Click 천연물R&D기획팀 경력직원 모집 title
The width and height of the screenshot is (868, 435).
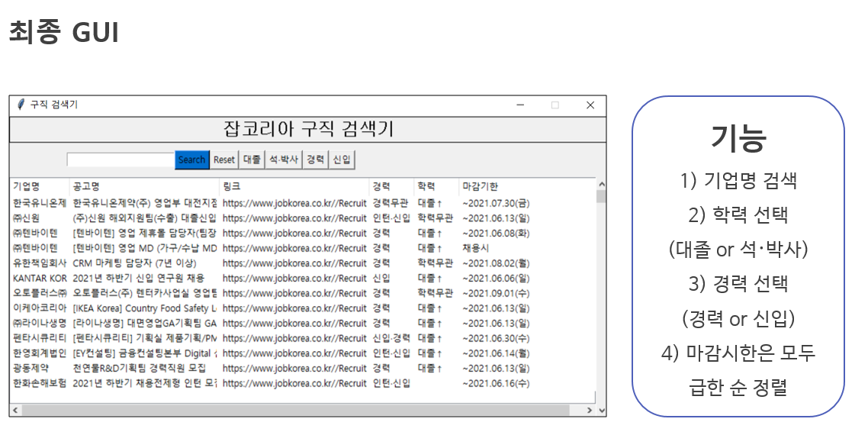coord(139,368)
